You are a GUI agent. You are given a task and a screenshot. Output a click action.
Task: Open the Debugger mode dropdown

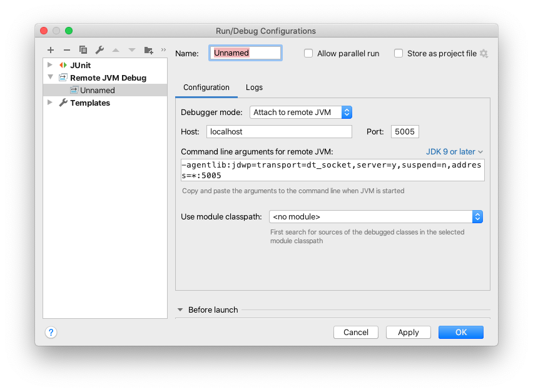[x=347, y=113]
